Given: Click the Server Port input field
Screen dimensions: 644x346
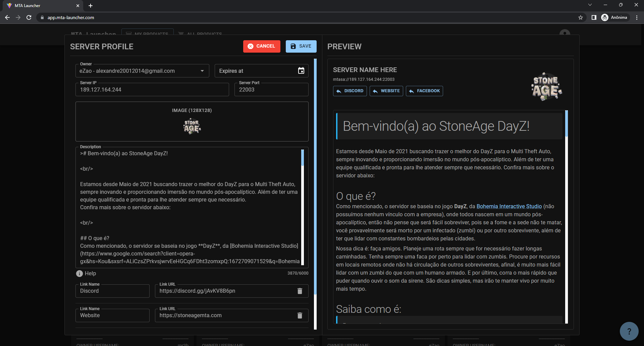Looking at the screenshot, I should 271,90.
